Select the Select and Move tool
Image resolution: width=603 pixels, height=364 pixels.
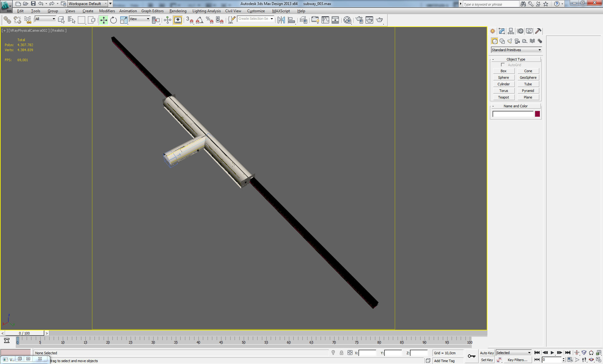[103, 20]
